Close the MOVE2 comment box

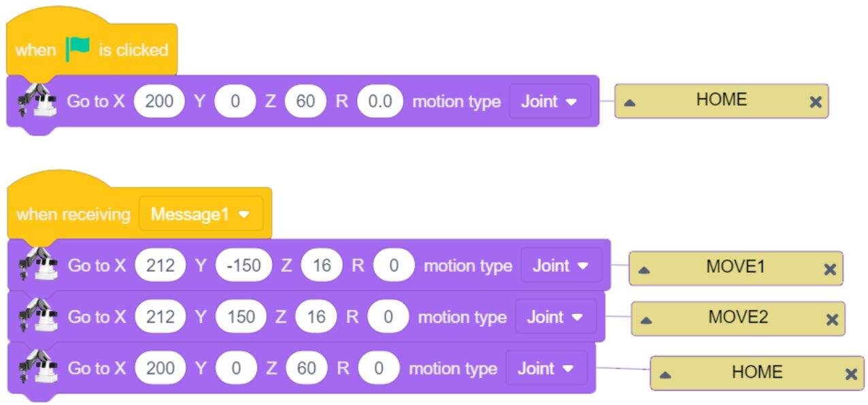(x=831, y=320)
